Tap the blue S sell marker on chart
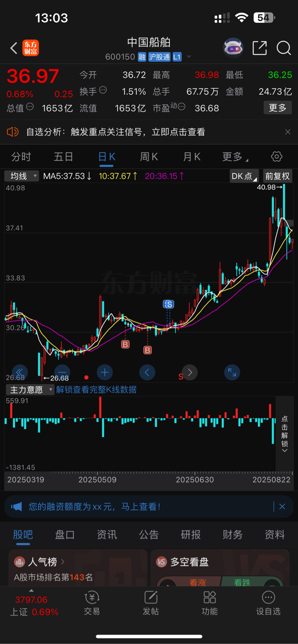 coord(168,305)
